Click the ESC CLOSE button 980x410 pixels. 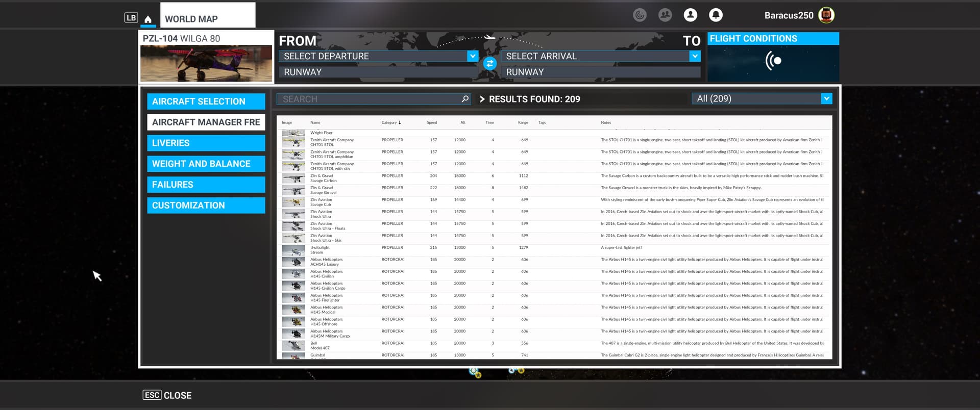(x=167, y=395)
